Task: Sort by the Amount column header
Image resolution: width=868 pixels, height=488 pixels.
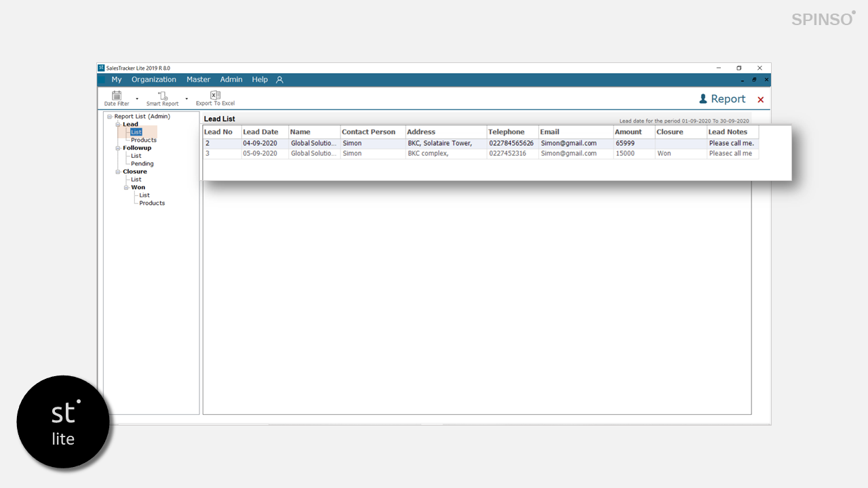Action: click(x=628, y=132)
